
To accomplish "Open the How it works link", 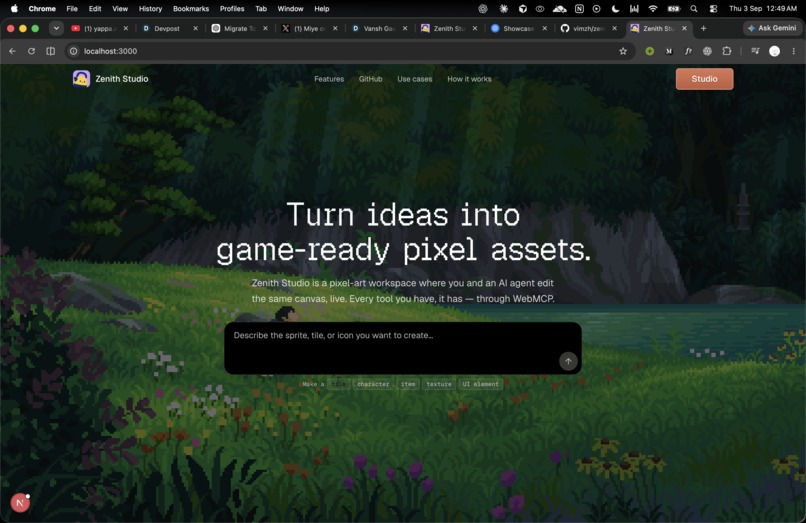I will point(469,79).
